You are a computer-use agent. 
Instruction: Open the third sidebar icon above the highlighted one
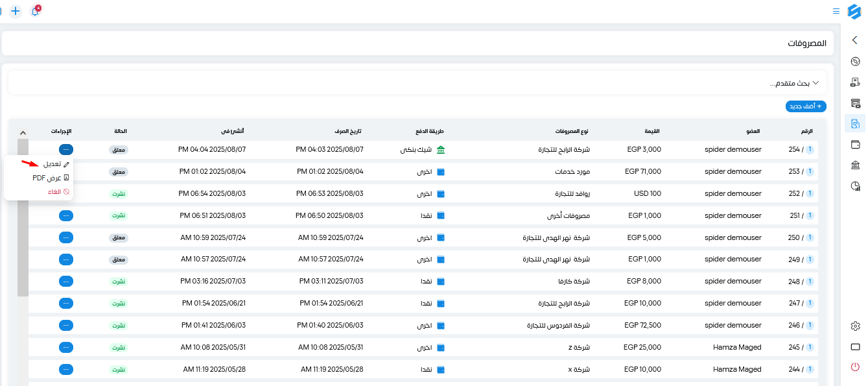click(x=855, y=103)
